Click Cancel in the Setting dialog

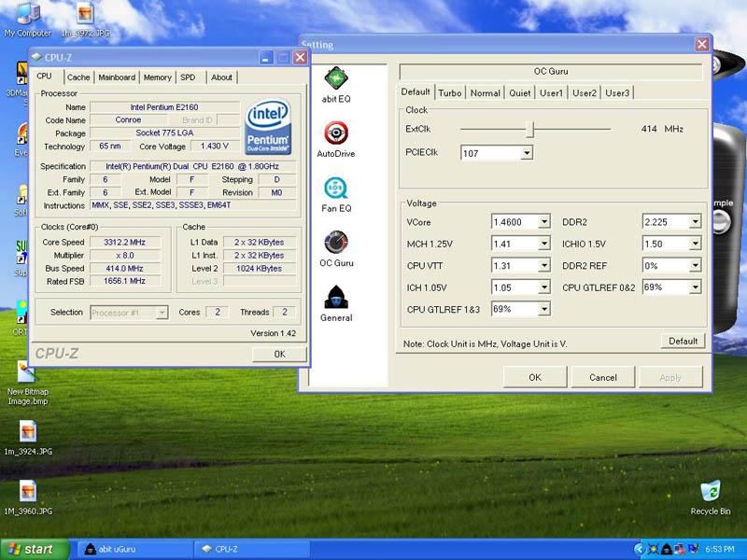[x=603, y=377]
